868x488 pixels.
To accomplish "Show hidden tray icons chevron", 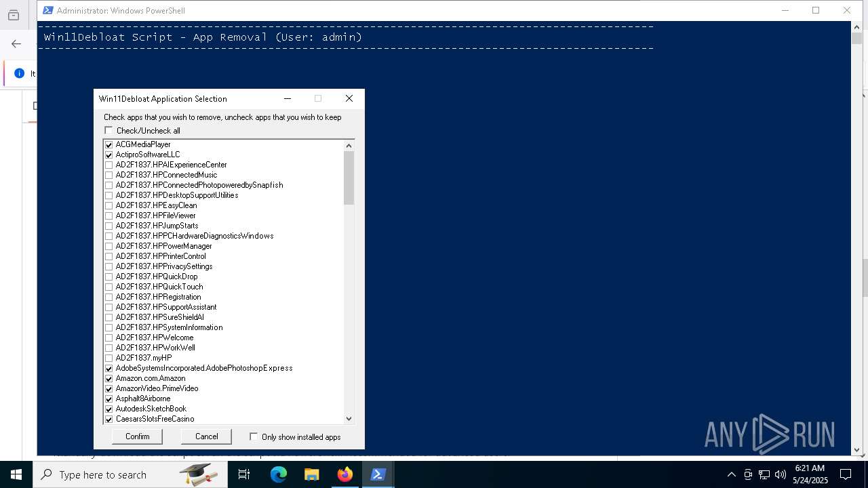I will (731, 474).
